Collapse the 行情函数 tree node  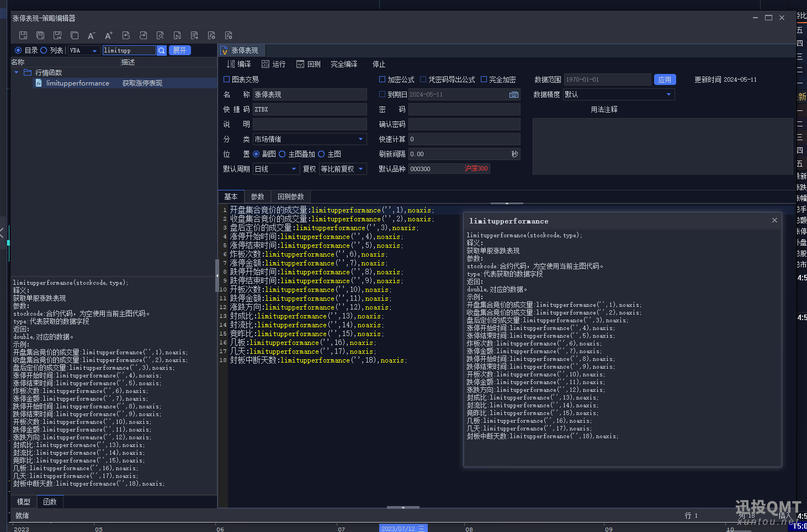17,72
